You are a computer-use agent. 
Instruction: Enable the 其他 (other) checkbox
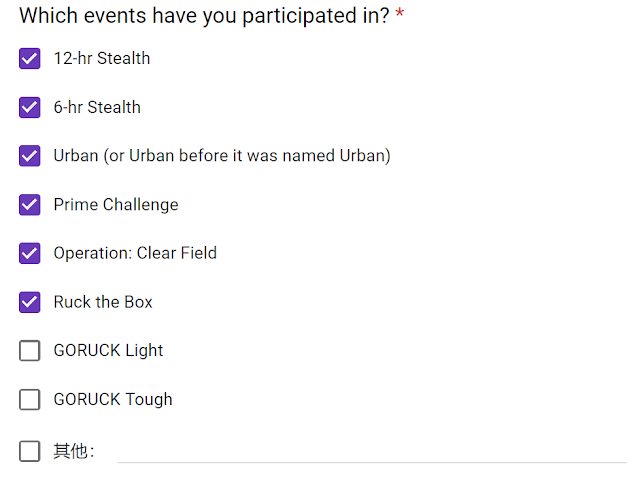pyautogui.click(x=29, y=451)
